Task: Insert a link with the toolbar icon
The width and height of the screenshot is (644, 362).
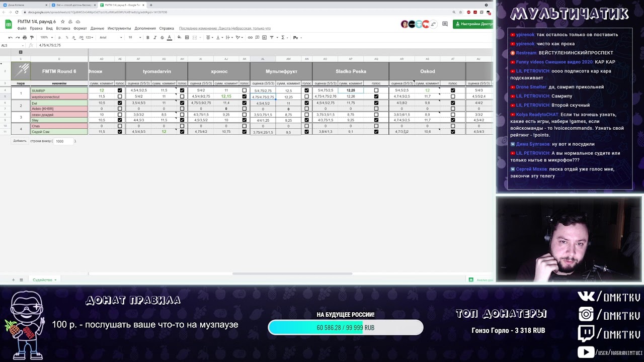Action: pos(250,37)
